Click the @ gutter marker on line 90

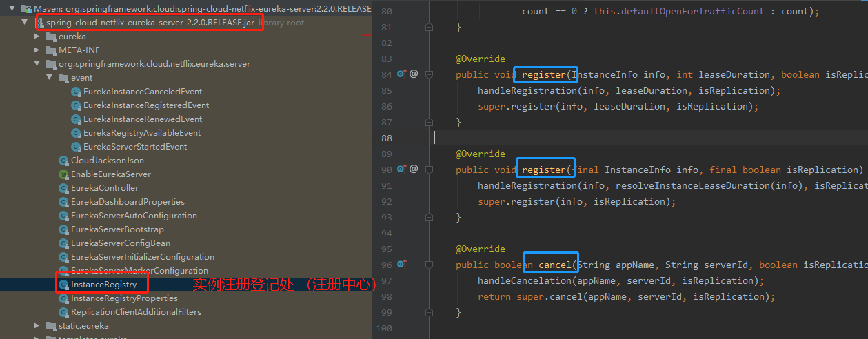pyautogui.click(x=414, y=169)
